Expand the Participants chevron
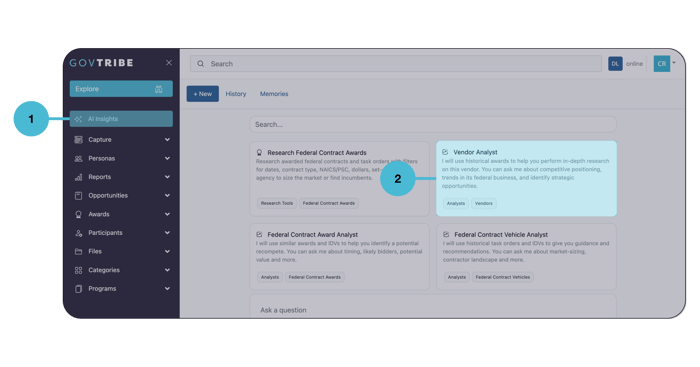This screenshot has height=367, width=700. 167,233
